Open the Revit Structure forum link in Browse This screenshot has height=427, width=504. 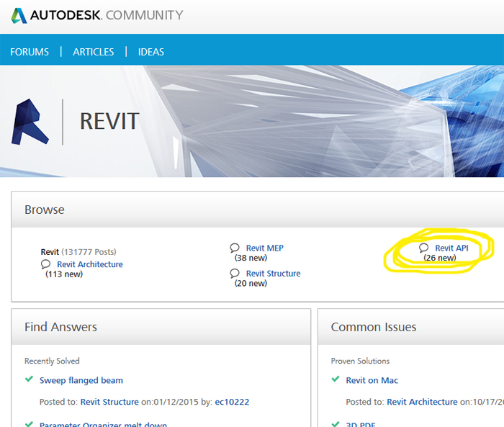(273, 274)
